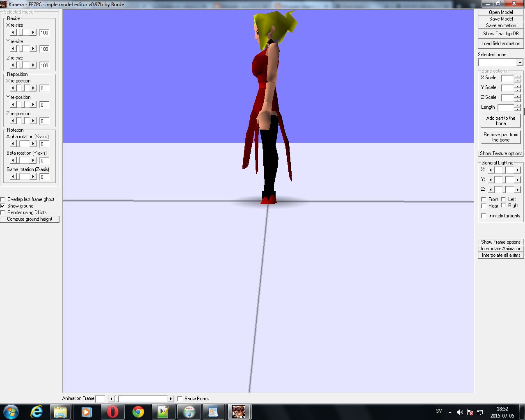Screen dimensions: 525x420
Task: Click Add part to the bone
Action: 501,121
